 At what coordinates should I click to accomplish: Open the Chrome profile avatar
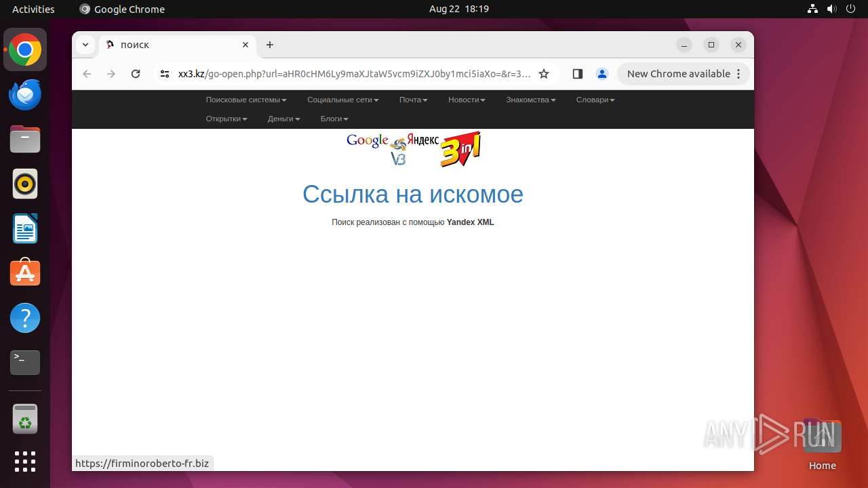tap(601, 74)
